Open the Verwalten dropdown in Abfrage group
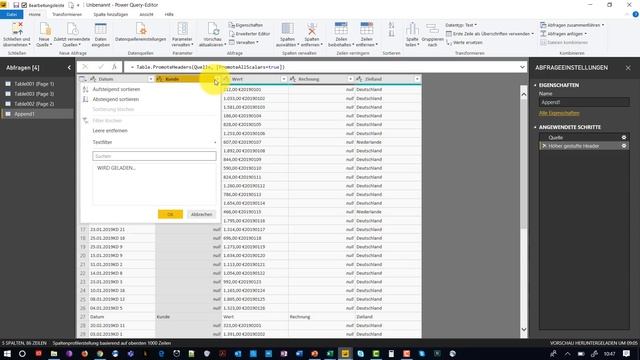This screenshot has width=640, height=360. [x=243, y=42]
